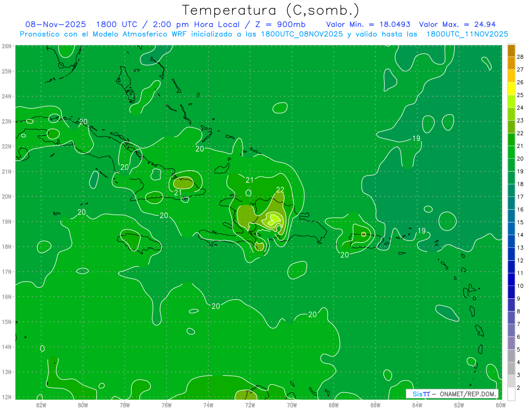The width and height of the screenshot is (532, 411).
Task: Click the brown top swatch of the color legend
Action: pos(511,51)
